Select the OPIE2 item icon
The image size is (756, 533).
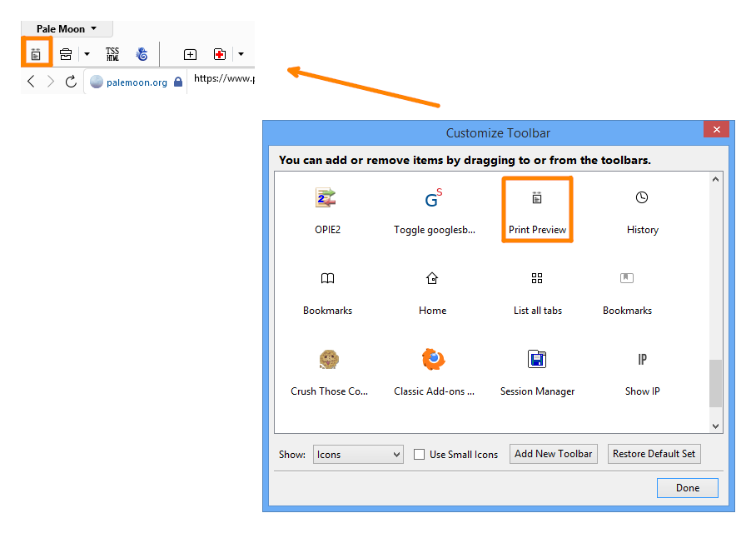[326, 197]
